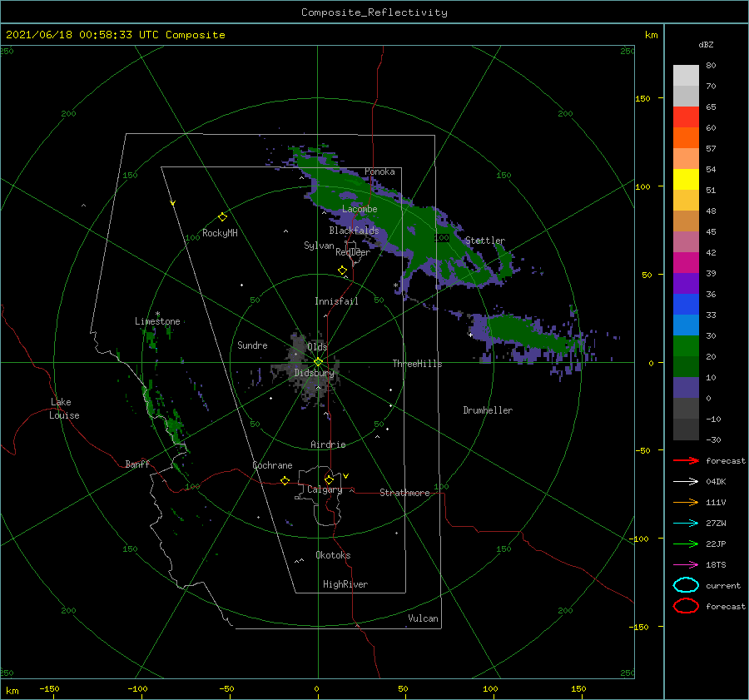Click the RockyMH label

220,233
